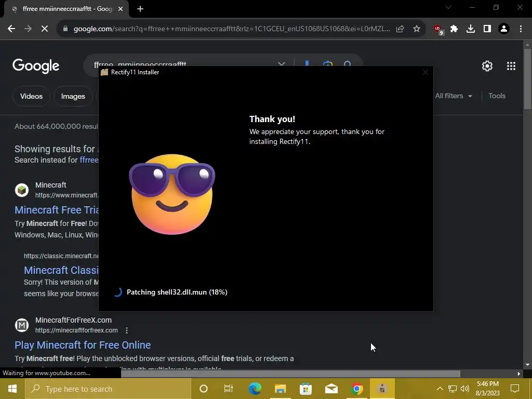Open File Explorer from taskbar

point(280,389)
